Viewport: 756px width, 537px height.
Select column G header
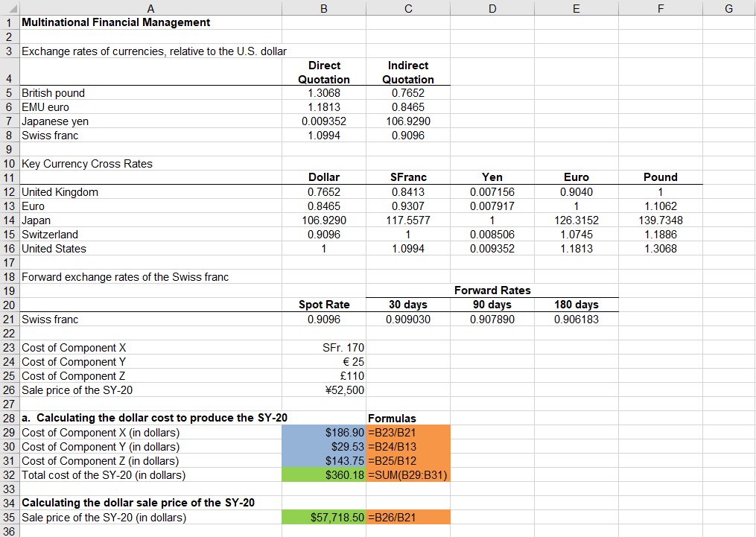point(729,8)
